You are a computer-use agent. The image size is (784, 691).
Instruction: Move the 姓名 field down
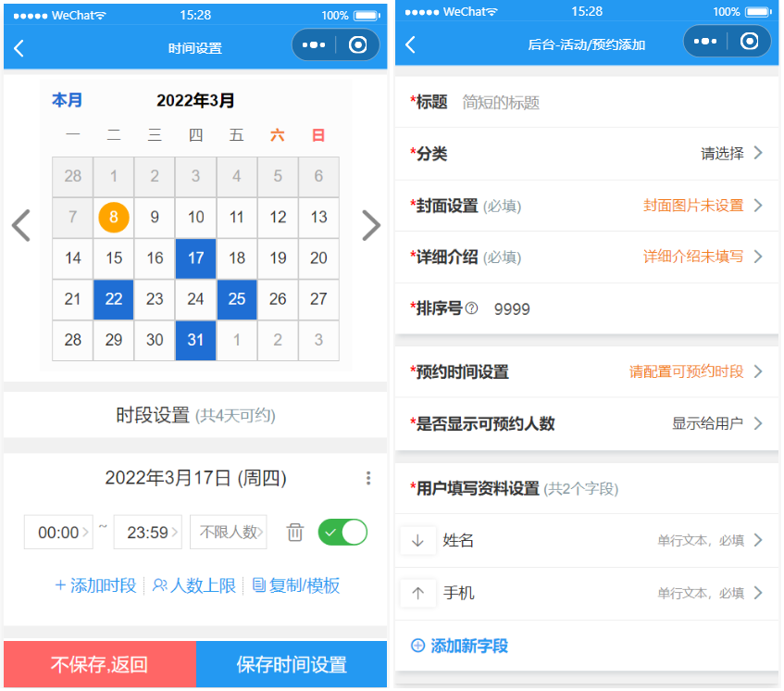(x=418, y=538)
